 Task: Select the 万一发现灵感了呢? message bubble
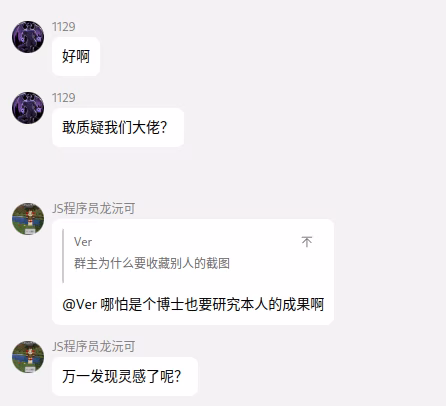(x=125, y=377)
